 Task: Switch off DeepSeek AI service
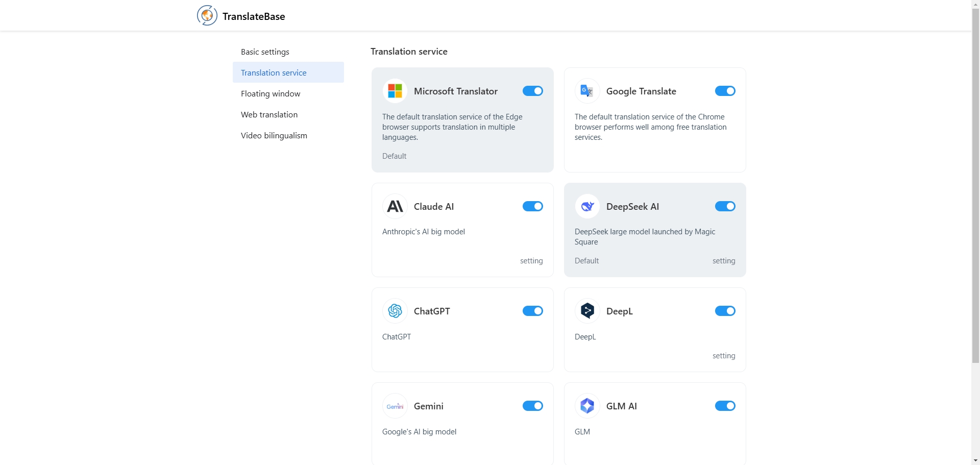[x=725, y=206]
